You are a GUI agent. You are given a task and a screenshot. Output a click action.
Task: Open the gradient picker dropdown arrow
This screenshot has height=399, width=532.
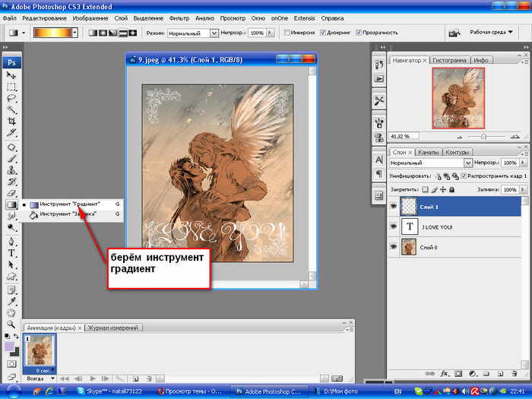point(74,33)
